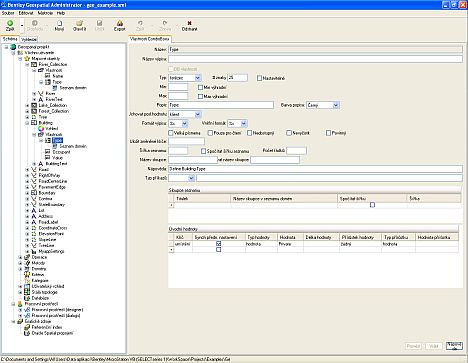Viewport: 468px width, 363px height.
Task: Select the MyAppSettings tree item
Action: click(x=51, y=251)
